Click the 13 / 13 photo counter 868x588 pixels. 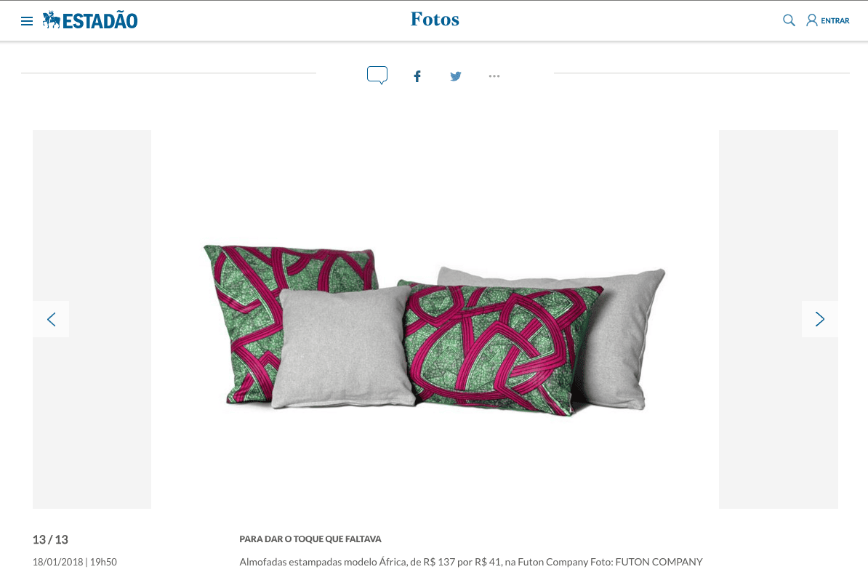tap(50, 539)
